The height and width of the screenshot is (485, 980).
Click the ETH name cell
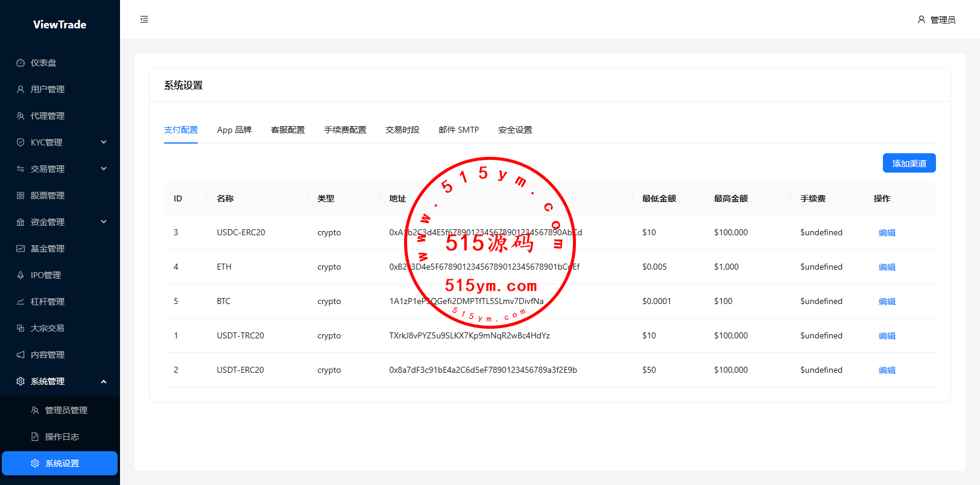[x=224, y=267]
